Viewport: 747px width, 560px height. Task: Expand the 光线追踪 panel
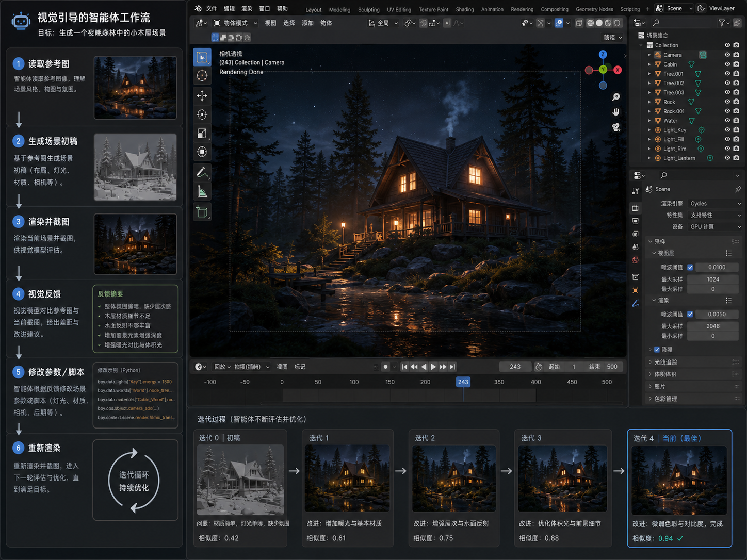694,362
